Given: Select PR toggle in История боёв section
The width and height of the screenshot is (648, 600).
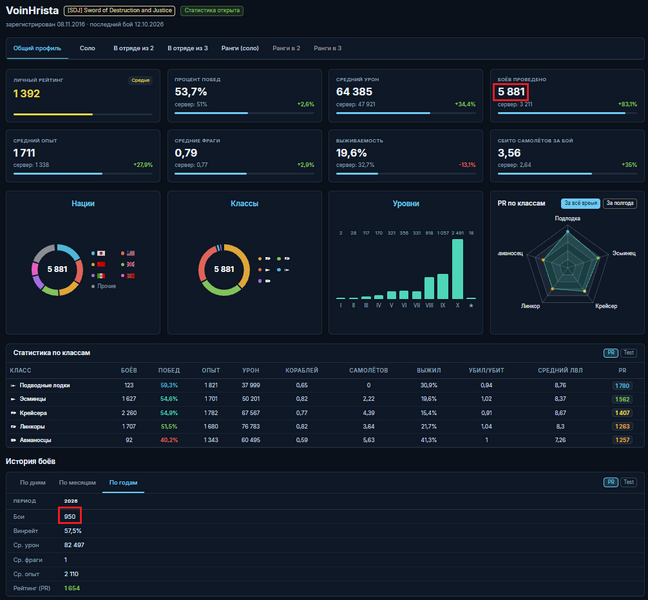Looking at the screenshot, I should pyautogui.click(x=610, y=482).
